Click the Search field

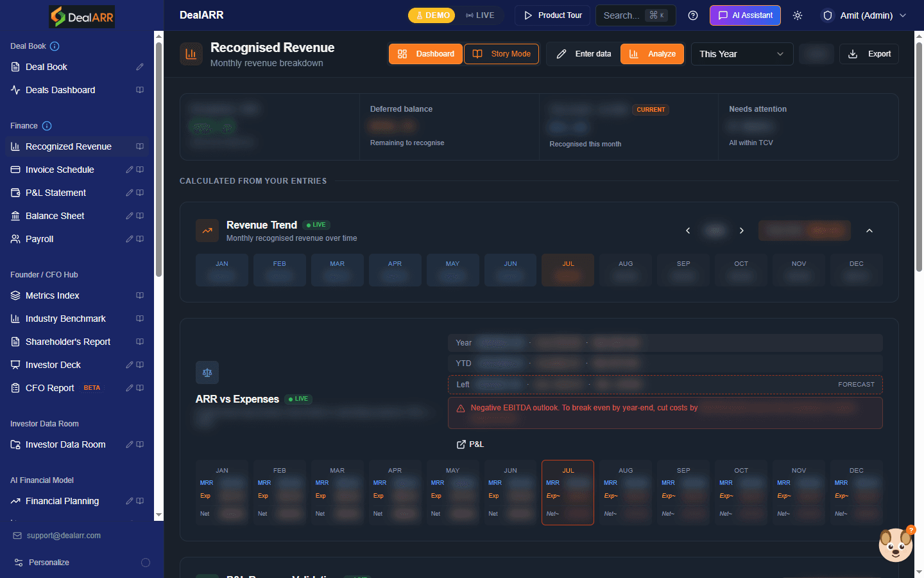point(636,15)
